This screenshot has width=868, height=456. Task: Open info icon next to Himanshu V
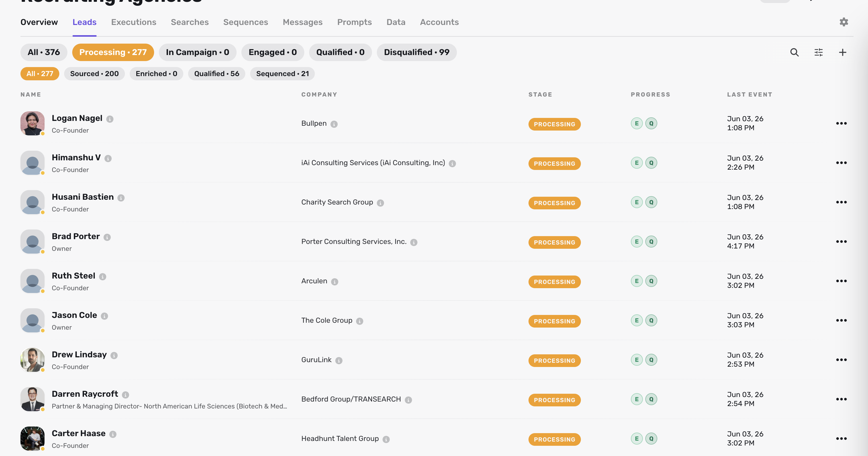pyautogui.click(x=108, y=158)
